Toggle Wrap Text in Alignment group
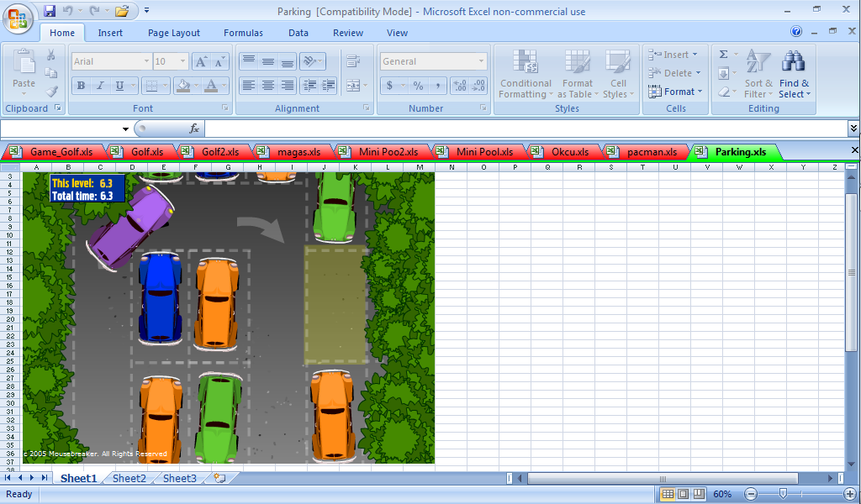Image resolution: width=861 pixels, height=504 pixels. (x=353, y=61)
